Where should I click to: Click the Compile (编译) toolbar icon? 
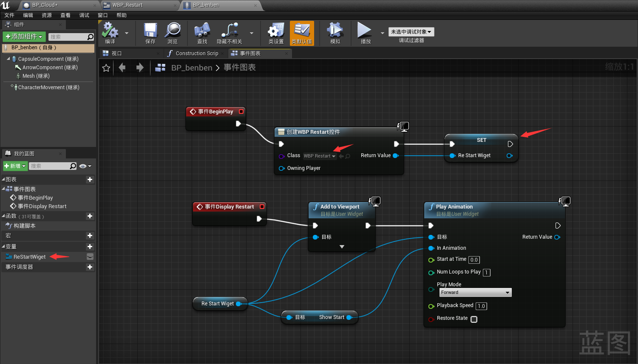(x=110, y=31)
